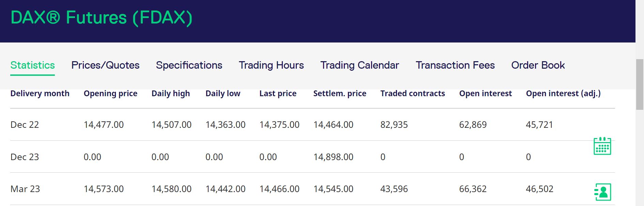View the Transaction Fees tab
Image resolution: width=644 pixels, height=206 pixels.
coord(455,65)
